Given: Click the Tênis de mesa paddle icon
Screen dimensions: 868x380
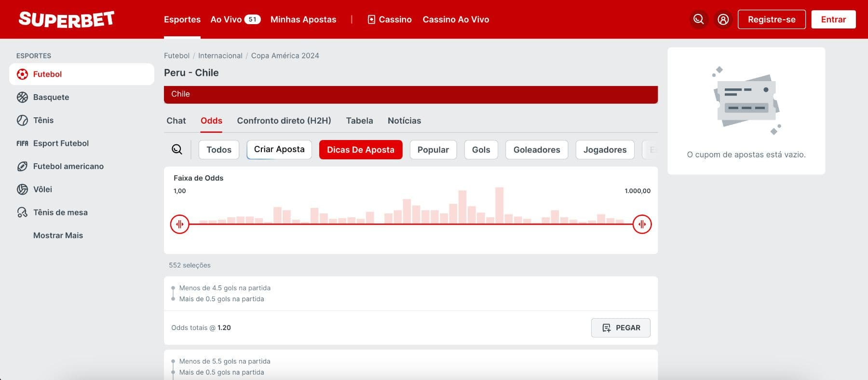Looking at the screenshot, I should point(22,212).
